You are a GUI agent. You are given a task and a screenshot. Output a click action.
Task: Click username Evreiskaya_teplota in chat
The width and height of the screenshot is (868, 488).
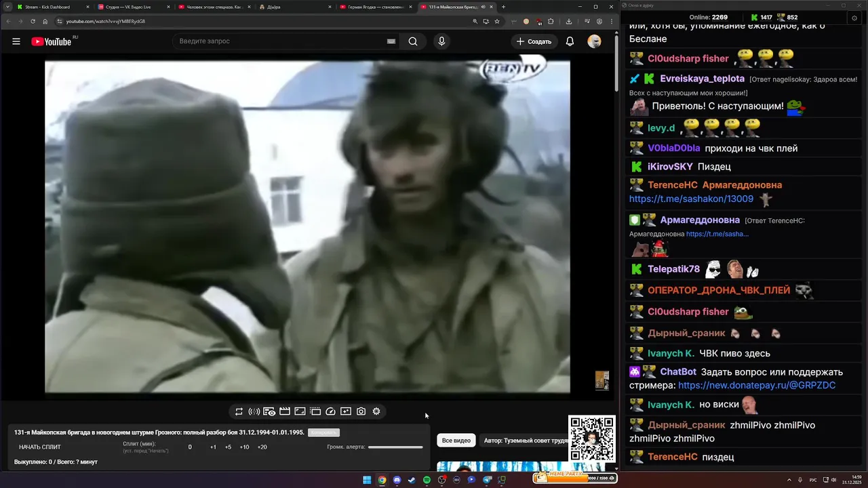coord(702,79)
